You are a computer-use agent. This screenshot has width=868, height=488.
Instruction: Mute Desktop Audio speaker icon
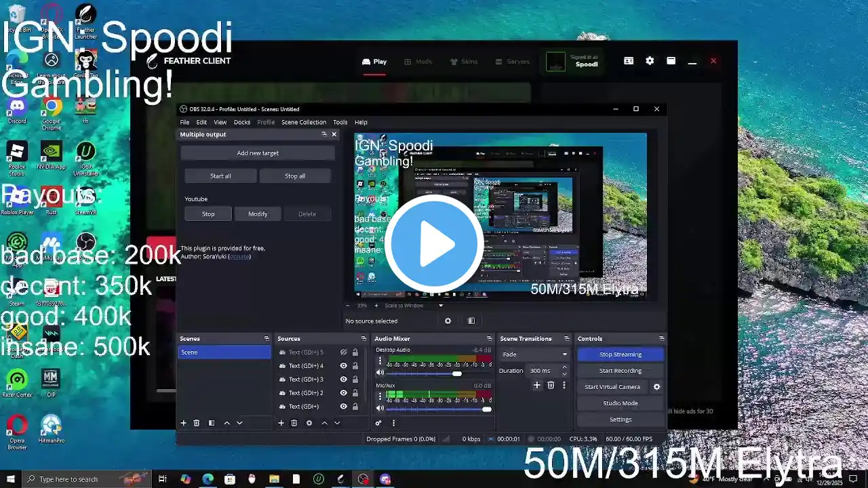(380, 373)
